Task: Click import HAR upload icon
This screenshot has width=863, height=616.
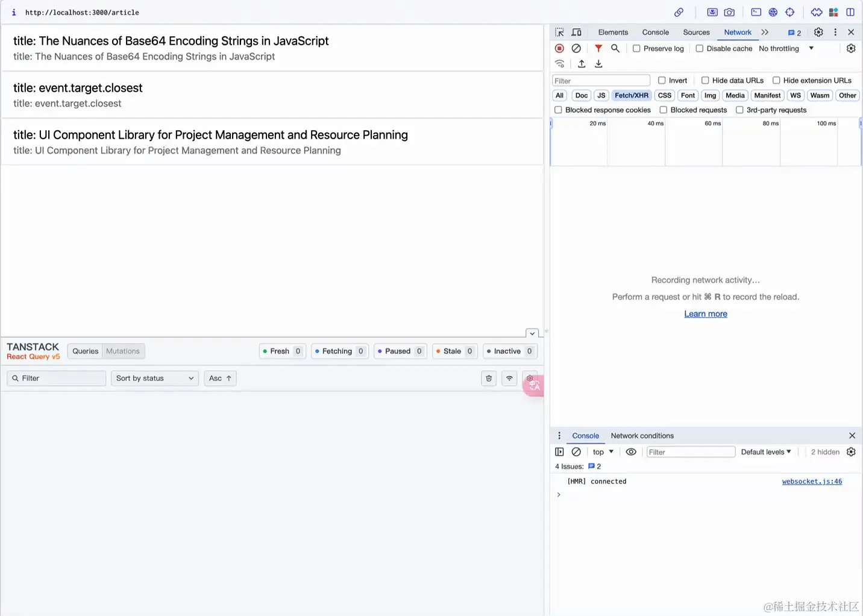Action: [x=582, y=64]
